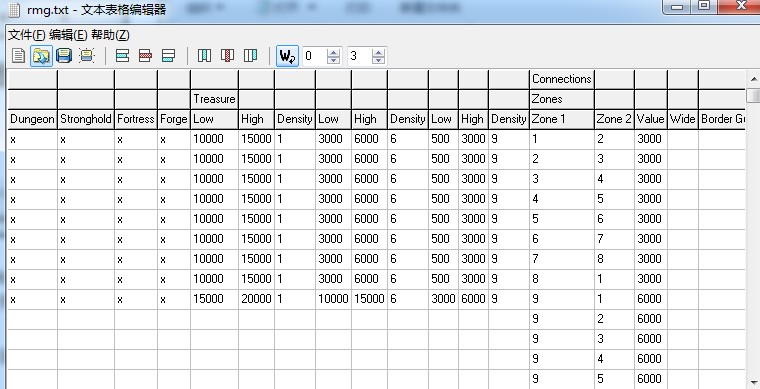
Task: Click the vertical scrollbar down arrow
Action: [x=754, y=382]
